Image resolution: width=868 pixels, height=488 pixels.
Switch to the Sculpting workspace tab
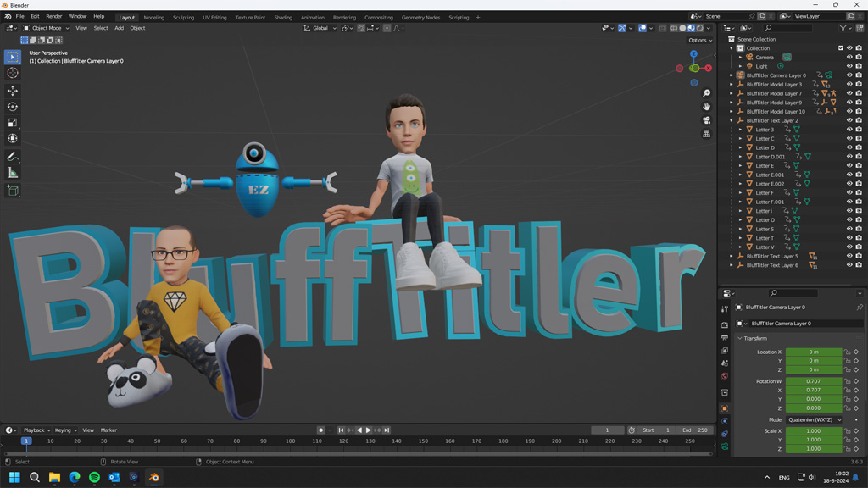pos(183,18)
